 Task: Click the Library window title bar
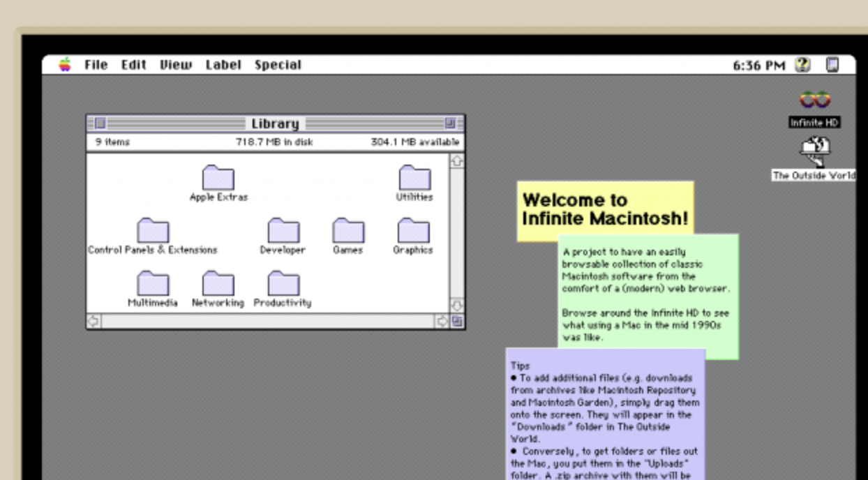point(276,123)
